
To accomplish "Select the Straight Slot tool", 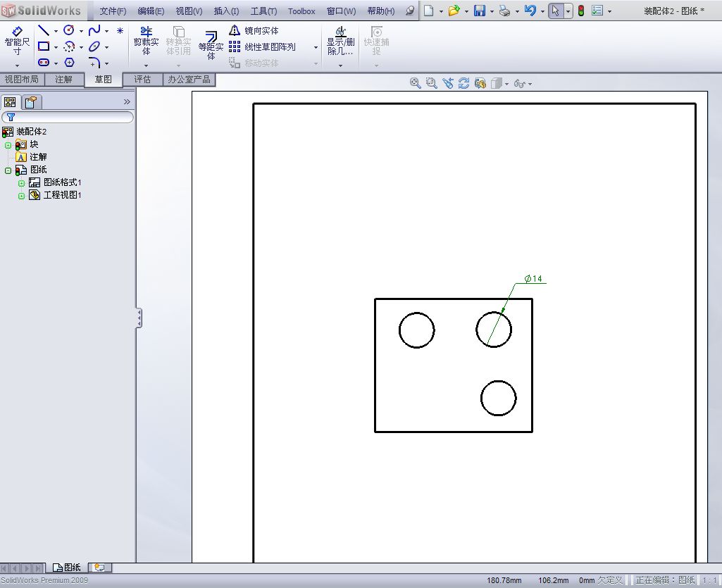I will (44, 62).
